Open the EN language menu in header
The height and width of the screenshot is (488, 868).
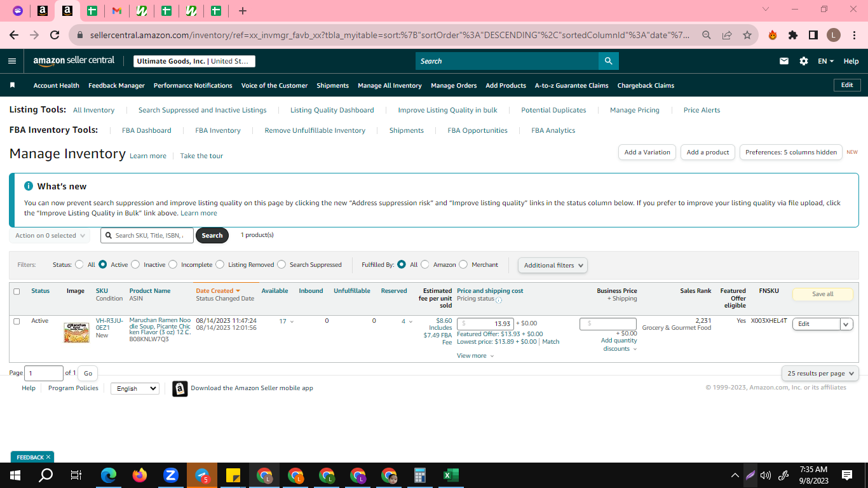pos(825,61)
